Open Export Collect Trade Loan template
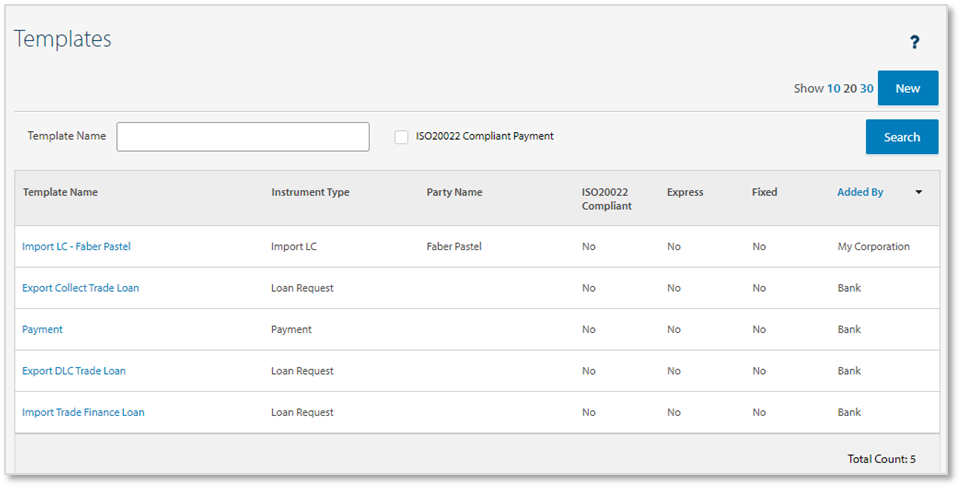 tap(80, 288)
